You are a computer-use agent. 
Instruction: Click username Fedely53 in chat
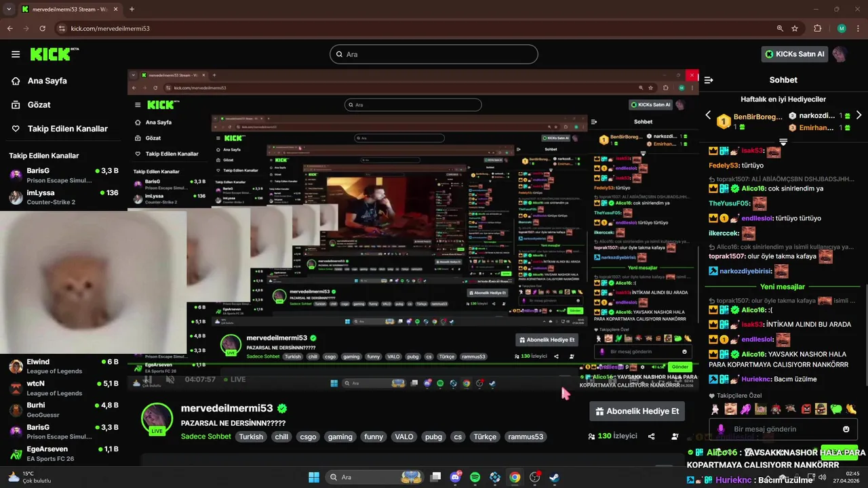[724, 165]
